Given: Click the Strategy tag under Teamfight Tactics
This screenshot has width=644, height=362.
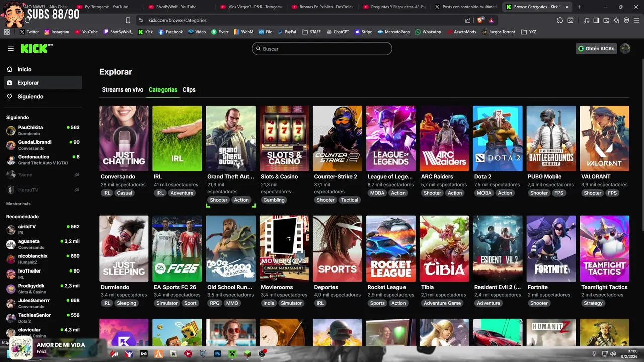Looking at the screenshot, I should (593, 303).
